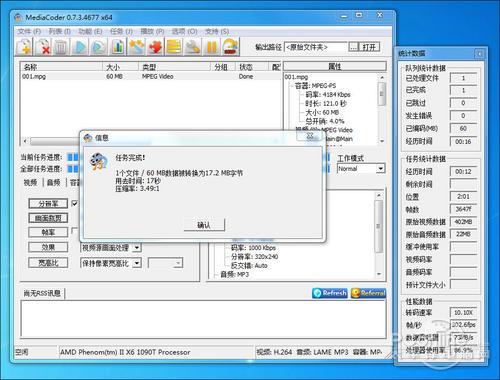Image resolution: width=500 pixels, height=380 pixels.
Task: Click the blue Refresh button
Action: tap(330, 293)
